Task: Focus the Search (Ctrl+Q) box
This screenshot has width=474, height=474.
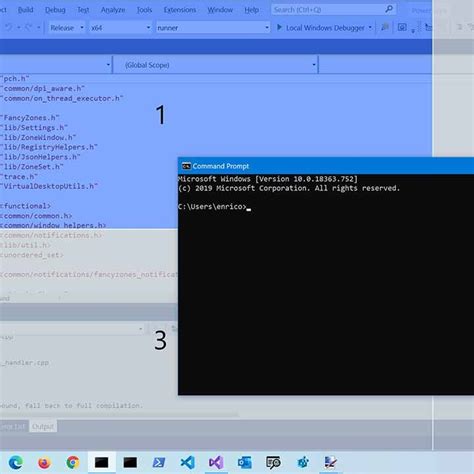Action: click(334, 9)
